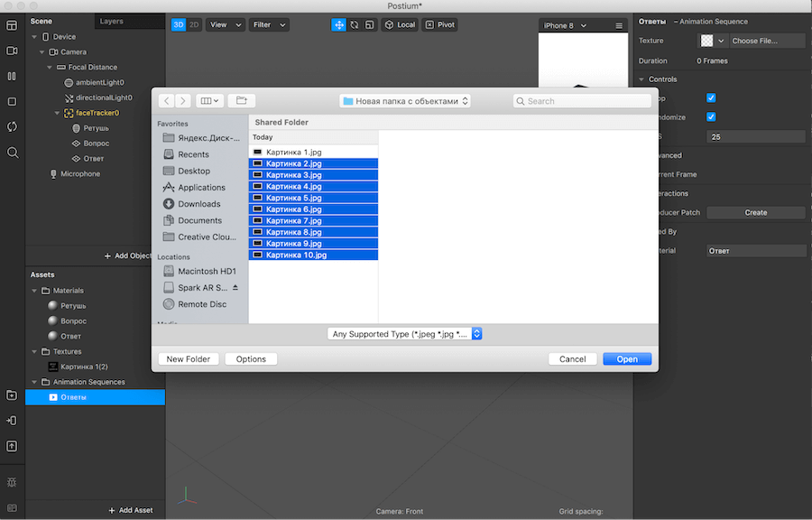Click the add-to-library icon in left sidebar
Image resolution: width=812 pixels, height=520 pixels.
click(12, 395)
